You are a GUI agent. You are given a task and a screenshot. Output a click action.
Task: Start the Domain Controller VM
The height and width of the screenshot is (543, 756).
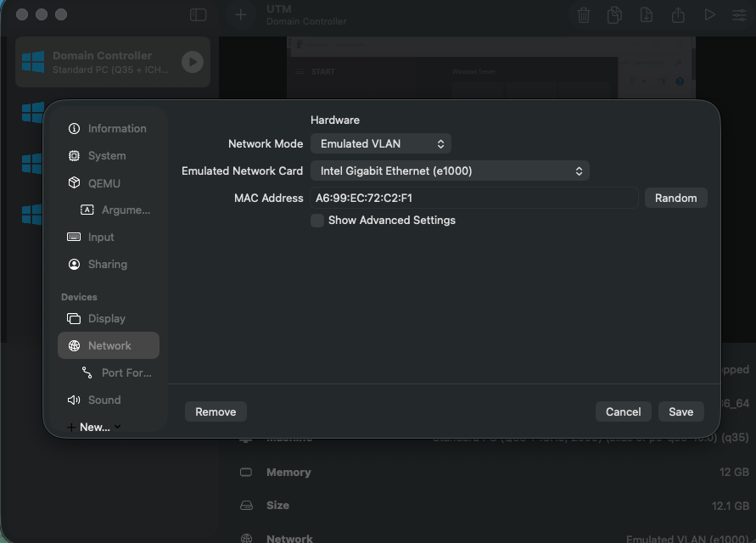click(191, 61)
